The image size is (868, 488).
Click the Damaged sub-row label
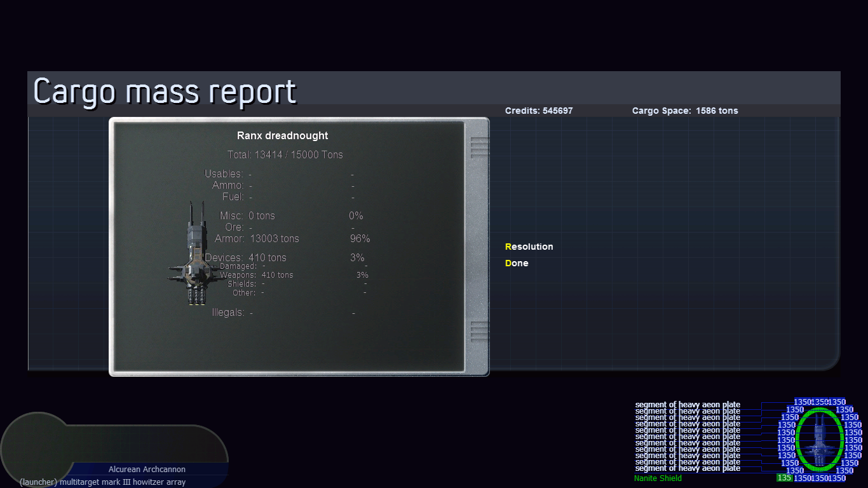238,266
